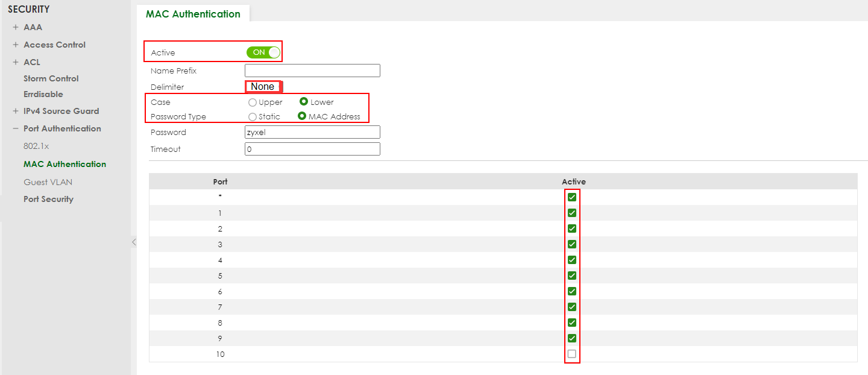Expand the Access Control section

[x=16, y=45]
